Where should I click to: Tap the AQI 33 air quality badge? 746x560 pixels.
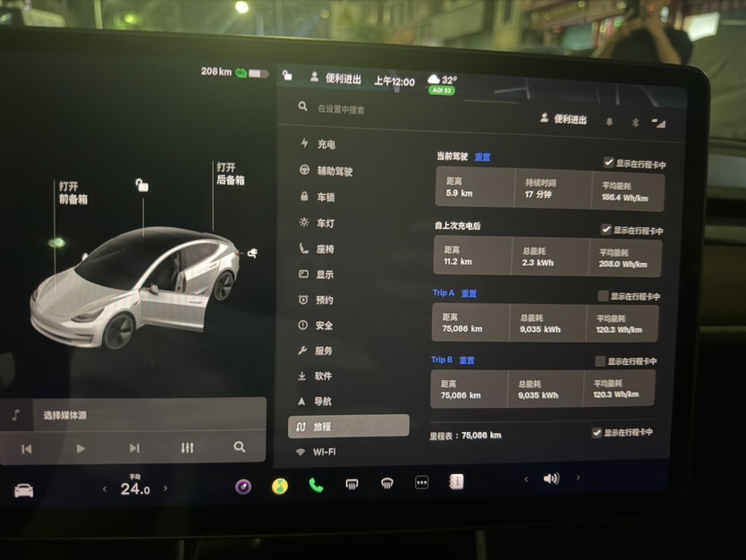click(x=442, y=90)
